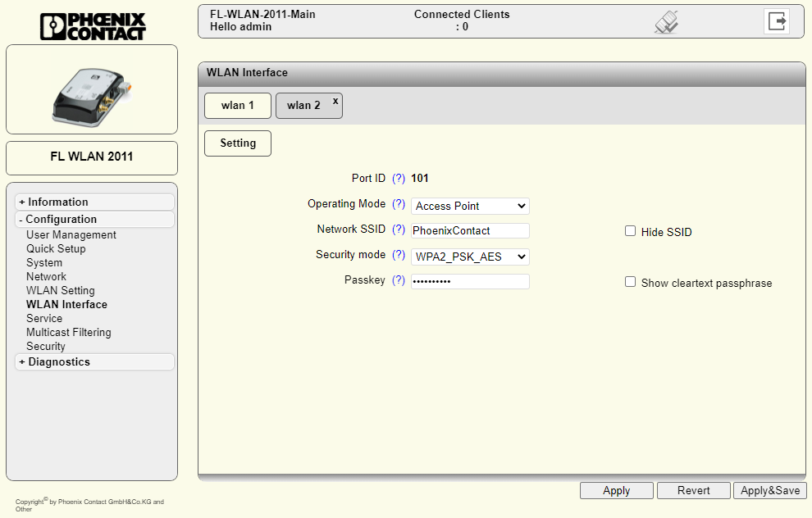Open the Operating Mode dropdown
This screenshot has width=812, height=518.
(x=470, y=206)
